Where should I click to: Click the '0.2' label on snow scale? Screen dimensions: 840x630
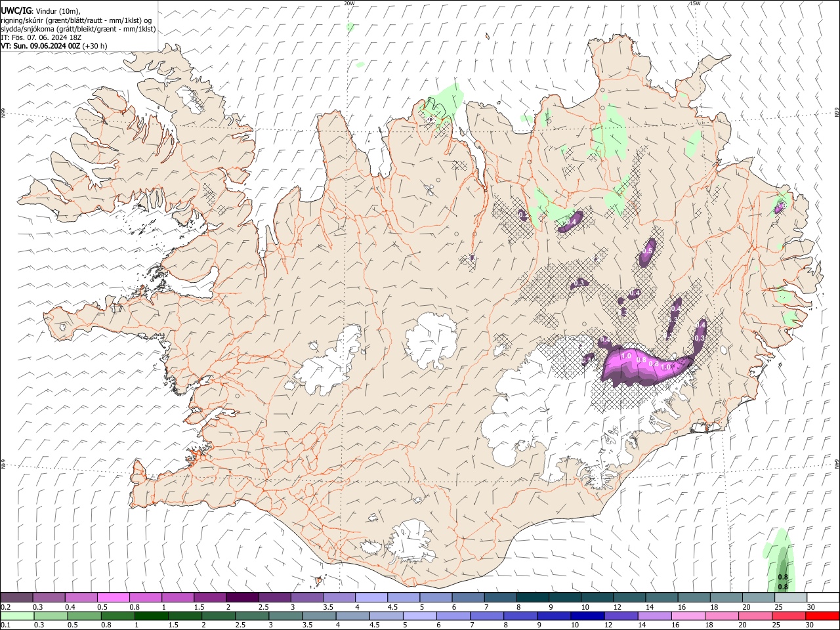[5, 607]
